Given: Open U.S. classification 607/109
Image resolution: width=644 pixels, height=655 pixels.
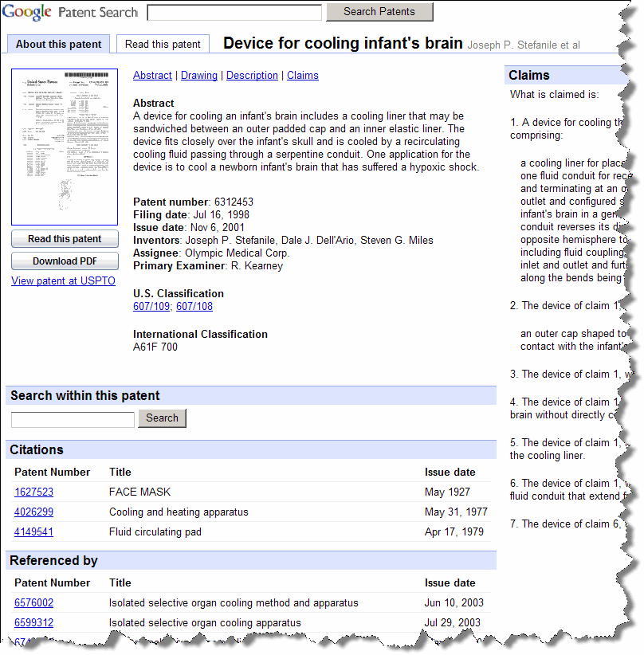Looking at the screenshot, I should click(x=151, y=306).
